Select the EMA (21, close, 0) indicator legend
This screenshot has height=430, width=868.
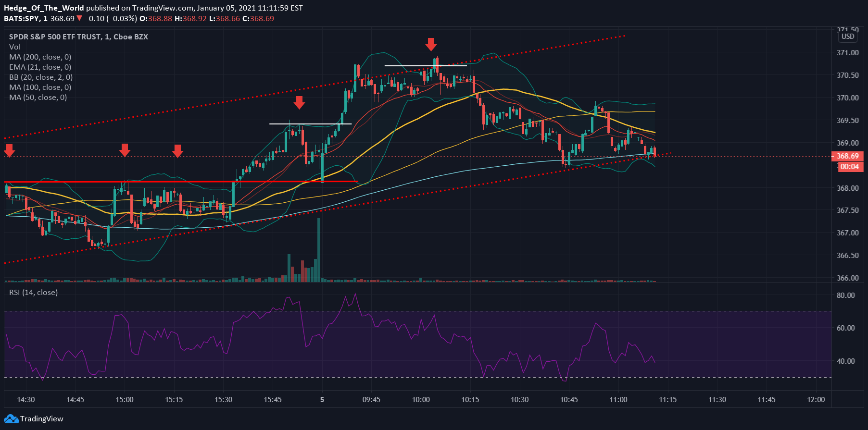pyautogui.click(x=40, y=67)
